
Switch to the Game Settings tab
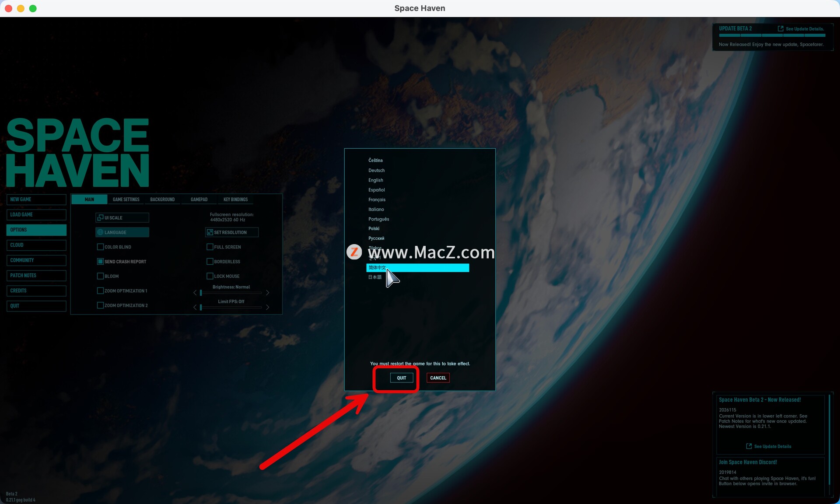click(x=126, y=199)
